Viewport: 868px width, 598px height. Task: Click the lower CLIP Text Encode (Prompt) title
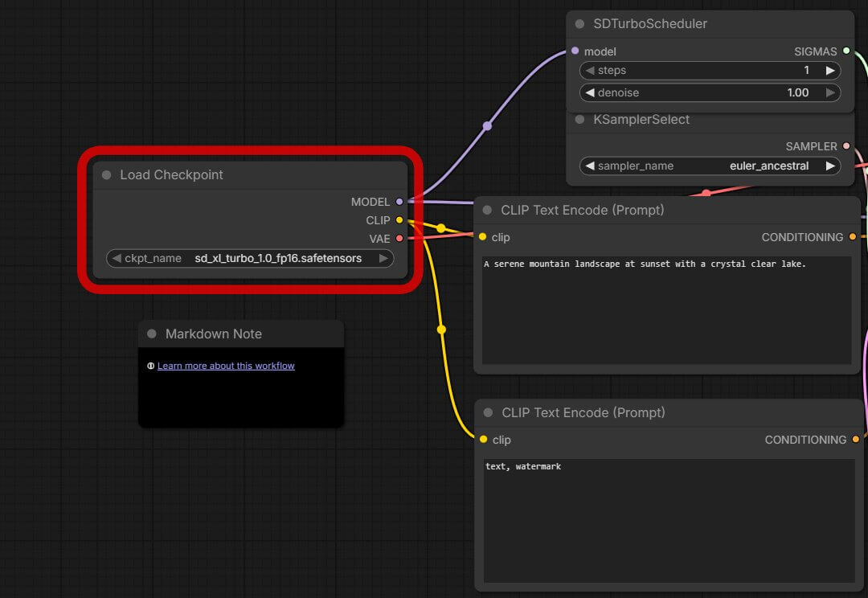tap(583, 412)
